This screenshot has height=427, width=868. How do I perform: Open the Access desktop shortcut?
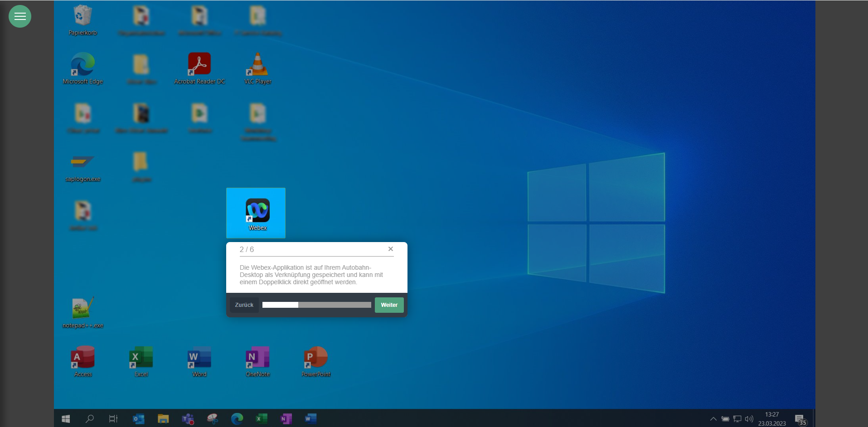(x=82, y=358)
